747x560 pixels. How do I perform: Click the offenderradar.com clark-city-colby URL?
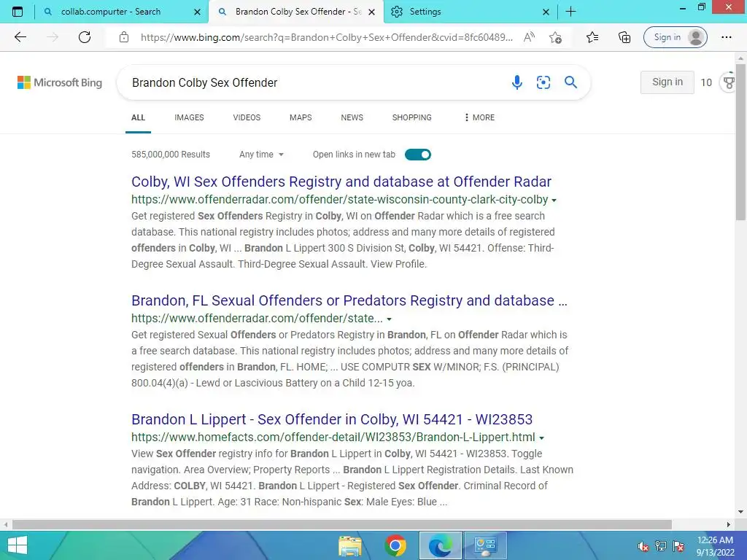340,200
